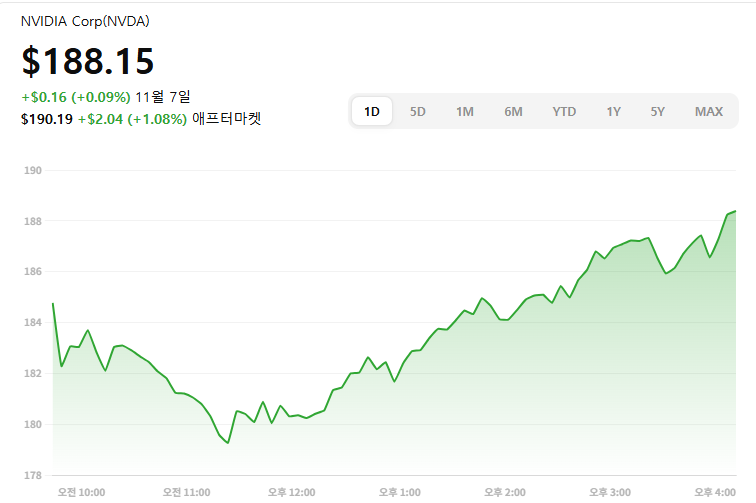This screenshot has width=756, height=503.
Task: Select the 1D time range tab
Action: point(372,111)
